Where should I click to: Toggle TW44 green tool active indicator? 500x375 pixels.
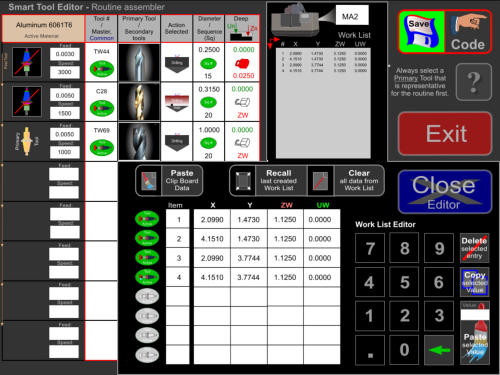tap(102, 69)
